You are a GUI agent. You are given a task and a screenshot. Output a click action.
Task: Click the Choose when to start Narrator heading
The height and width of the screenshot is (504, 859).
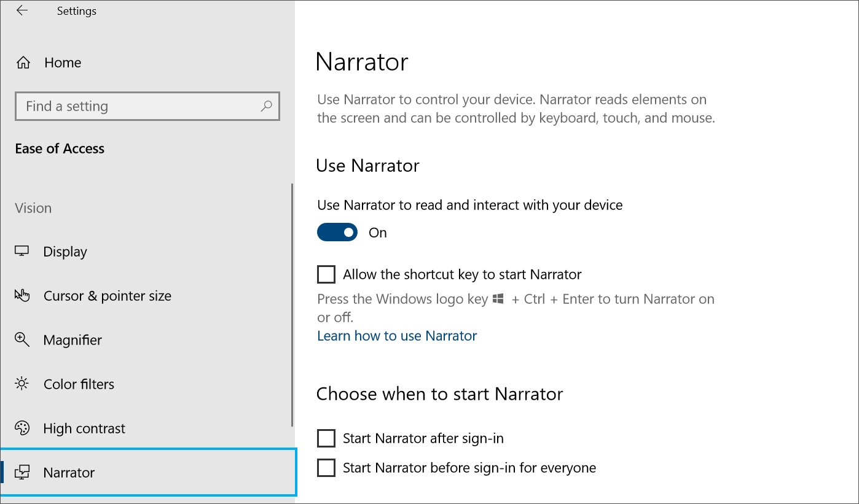point(439,394)
